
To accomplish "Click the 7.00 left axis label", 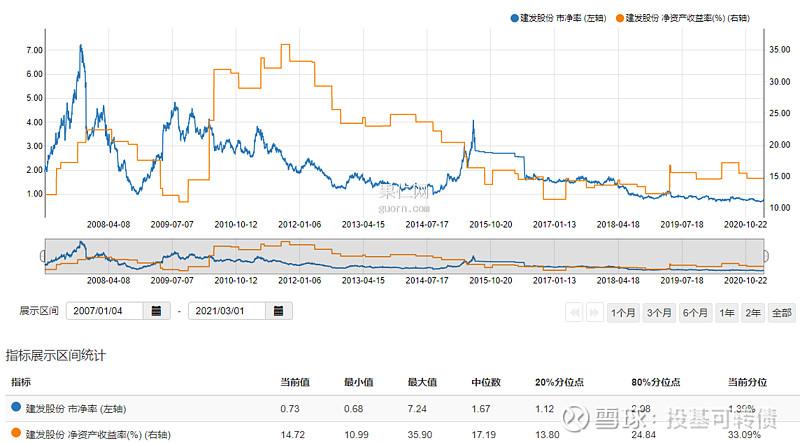I will [x=34, y=50].
